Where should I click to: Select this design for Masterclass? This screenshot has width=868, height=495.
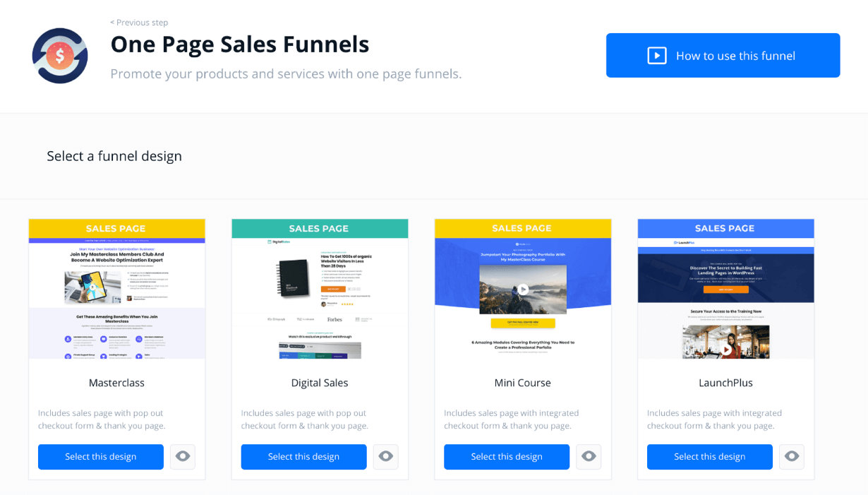[101, 457]
